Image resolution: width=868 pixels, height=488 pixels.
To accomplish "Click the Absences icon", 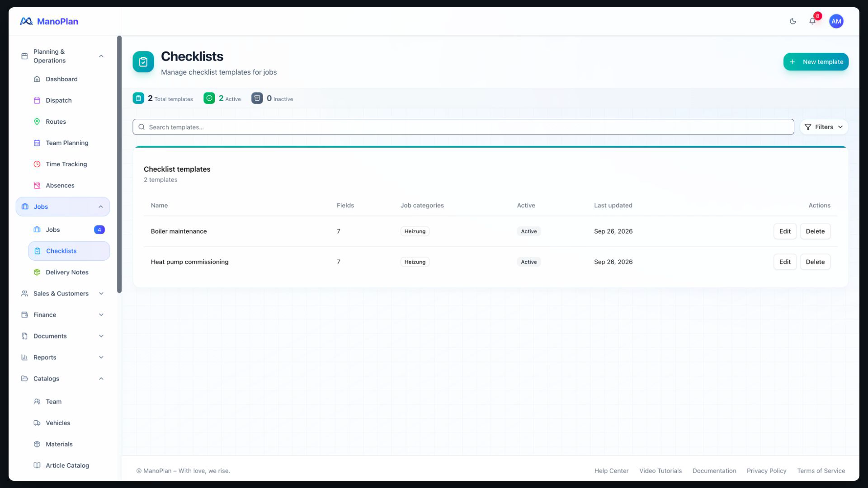I will 37,185.
